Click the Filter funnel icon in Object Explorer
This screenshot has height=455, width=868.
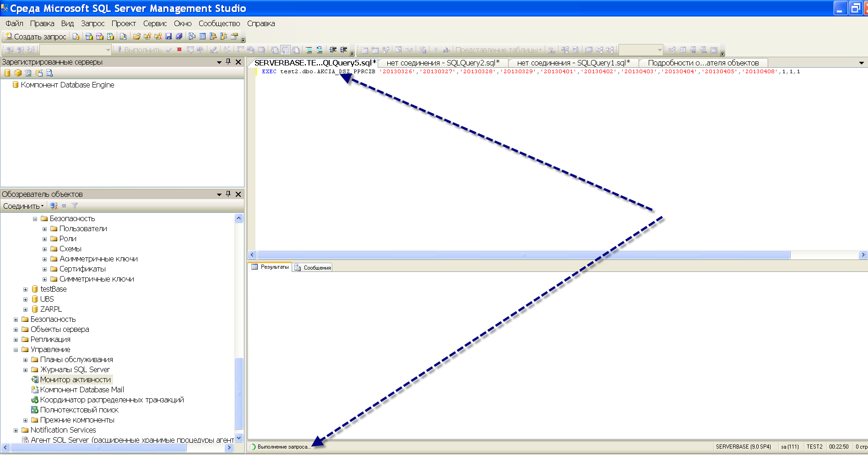[x=75, y=206]
